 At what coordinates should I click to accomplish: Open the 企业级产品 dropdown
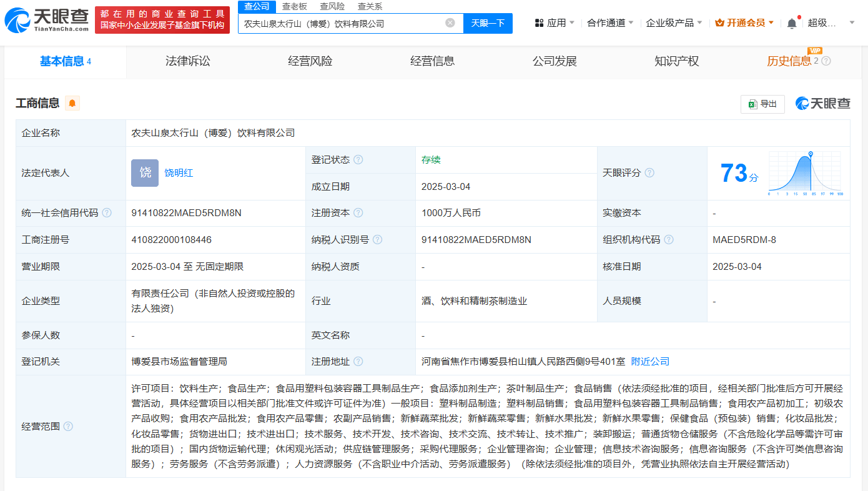674,23
